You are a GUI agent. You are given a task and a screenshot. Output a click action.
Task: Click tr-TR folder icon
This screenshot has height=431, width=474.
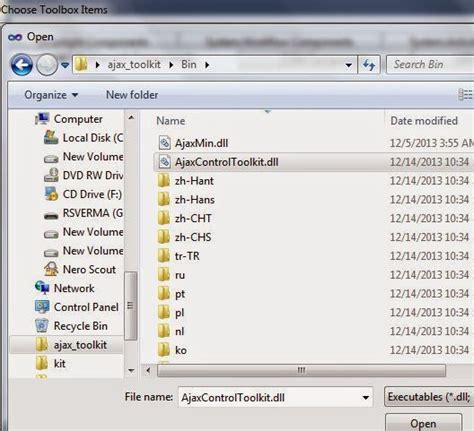(164, 256)
